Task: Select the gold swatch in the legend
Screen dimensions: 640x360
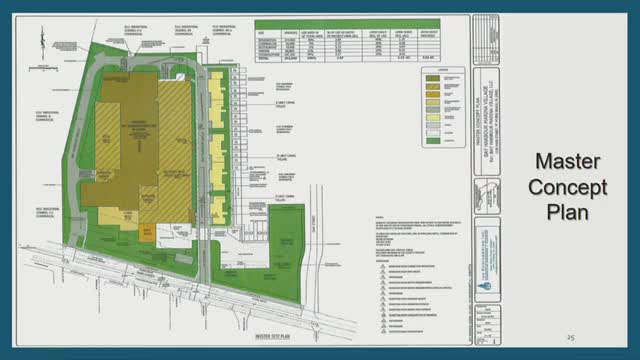Action: pos(433,94)
